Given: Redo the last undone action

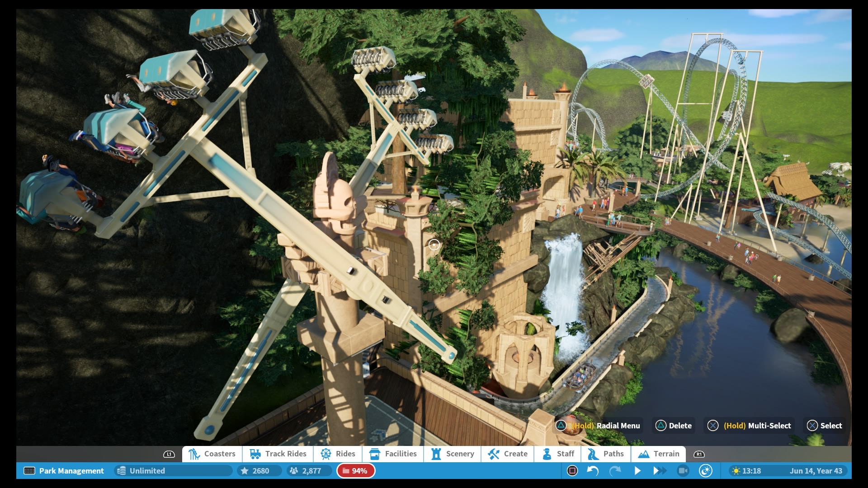Looking at the screenshot, I should click(615, 471).
